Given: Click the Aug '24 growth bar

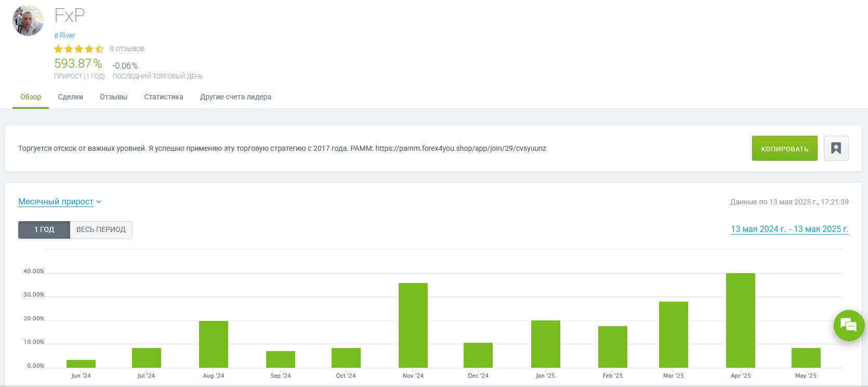Looking at the screenshot, I should coord(213,344).
